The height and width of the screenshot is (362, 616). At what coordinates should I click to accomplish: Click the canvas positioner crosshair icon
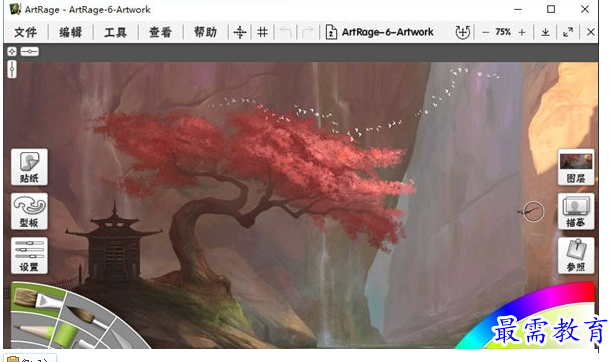(240, 32)
